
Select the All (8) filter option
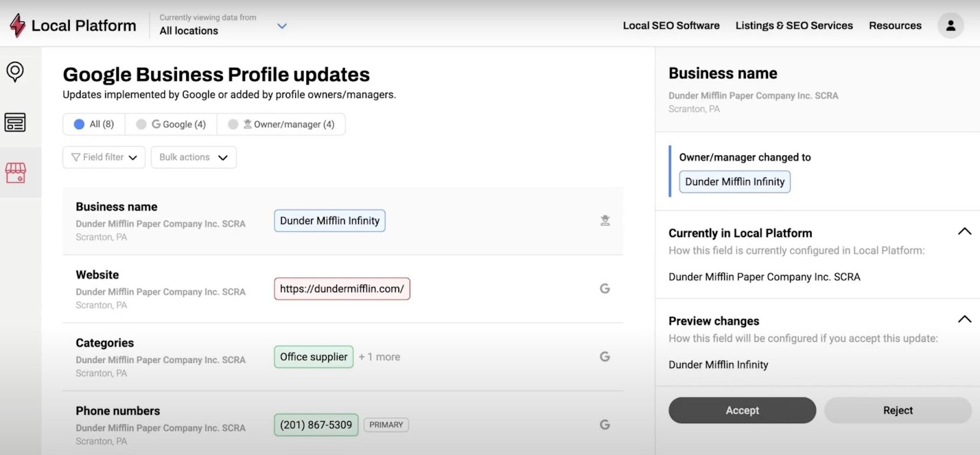(94, 124)
